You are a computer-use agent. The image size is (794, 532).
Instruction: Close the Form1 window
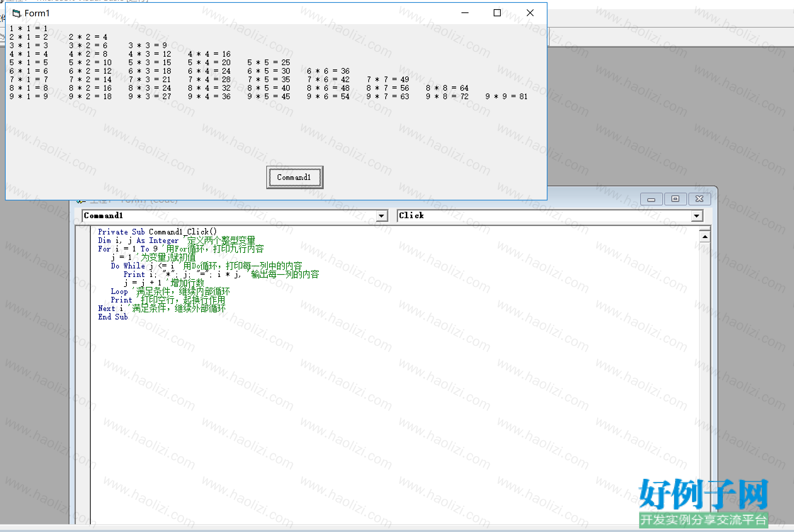tap(530, 13)
